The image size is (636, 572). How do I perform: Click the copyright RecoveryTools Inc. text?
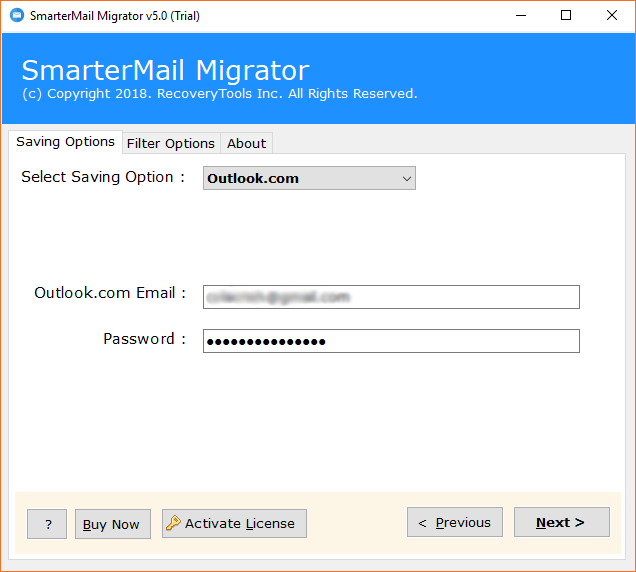pyautogui.click(x=219, y=94)
